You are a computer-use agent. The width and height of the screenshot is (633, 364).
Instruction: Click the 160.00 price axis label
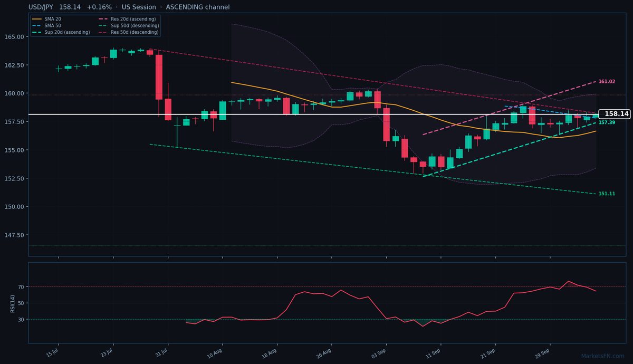click(x=14, y=93)
